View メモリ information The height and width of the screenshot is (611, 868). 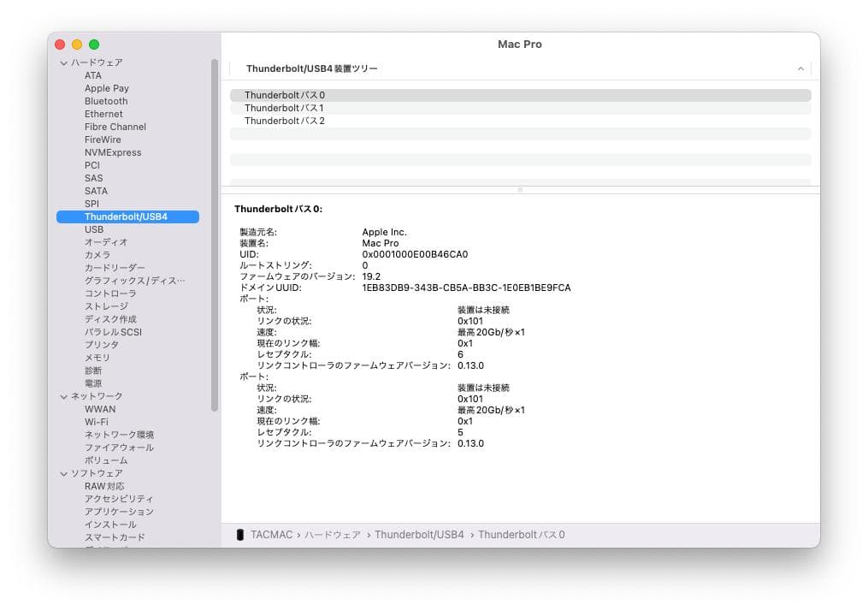point(98,358)
